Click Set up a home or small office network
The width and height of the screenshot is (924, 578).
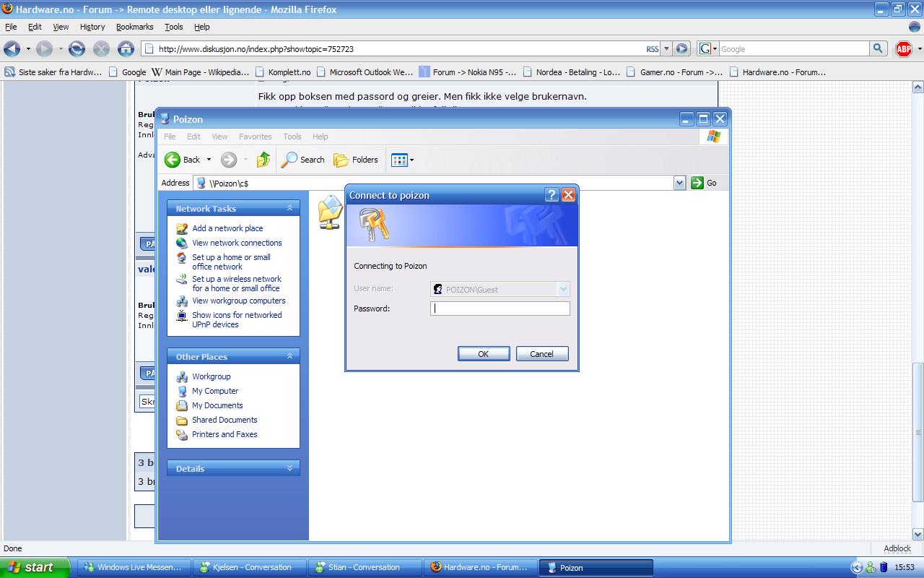[231, 262]
